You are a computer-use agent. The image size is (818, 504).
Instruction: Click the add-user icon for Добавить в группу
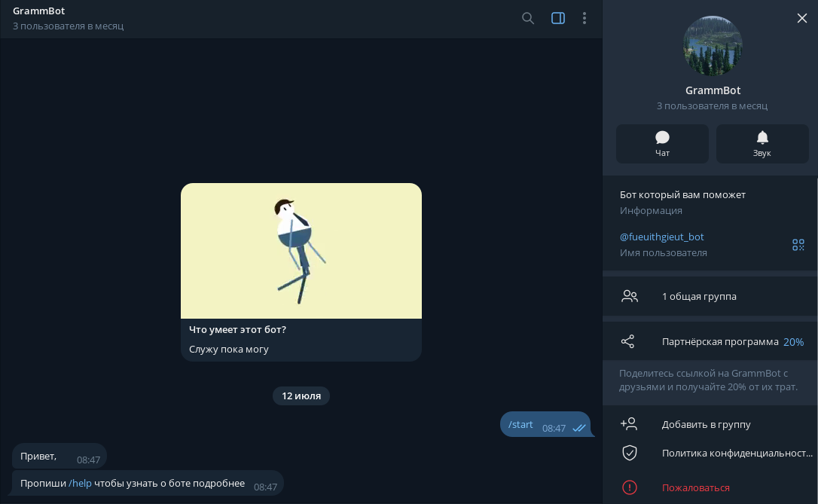[629, 423]
